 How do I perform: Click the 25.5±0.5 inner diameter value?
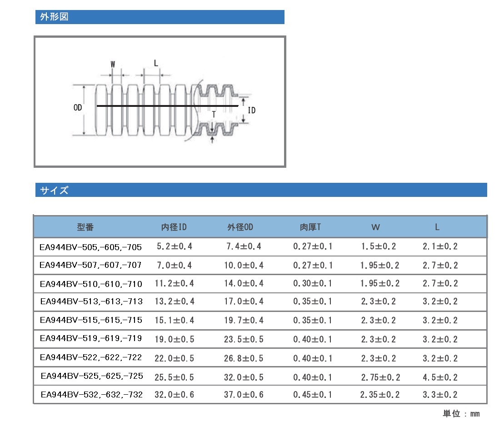pyautogui.click(x=174, y=377)
